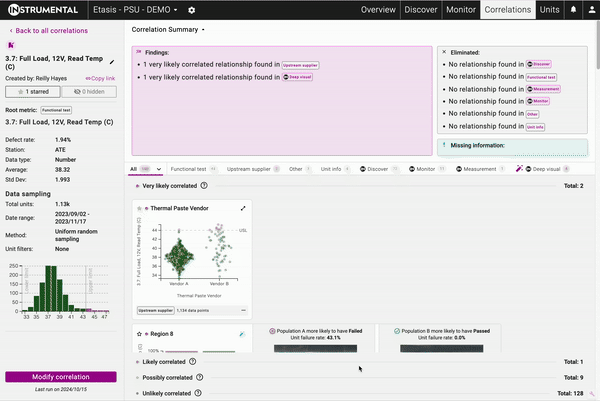Show help for Likely correlated
600x401 pixels.
coord(193,362)
